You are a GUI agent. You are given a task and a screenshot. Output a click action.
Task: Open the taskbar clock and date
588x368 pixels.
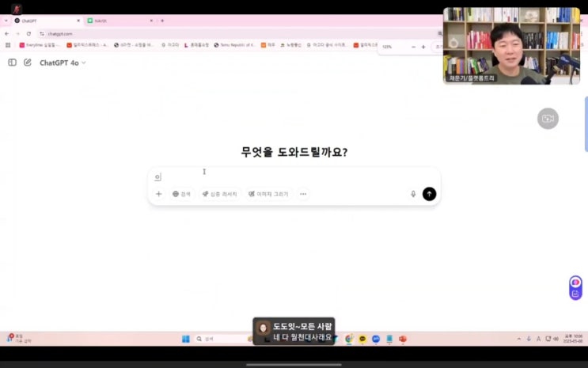pos(574,339)
